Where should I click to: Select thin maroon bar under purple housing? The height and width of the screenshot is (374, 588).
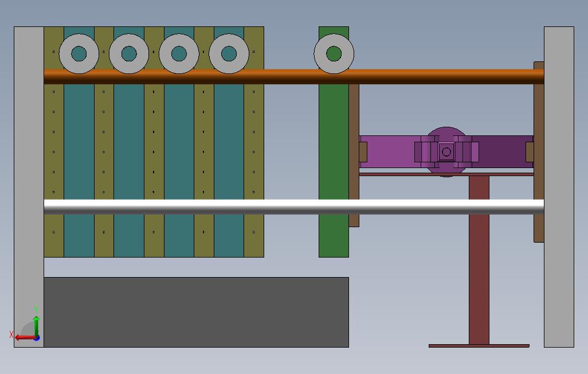[446, 174]
